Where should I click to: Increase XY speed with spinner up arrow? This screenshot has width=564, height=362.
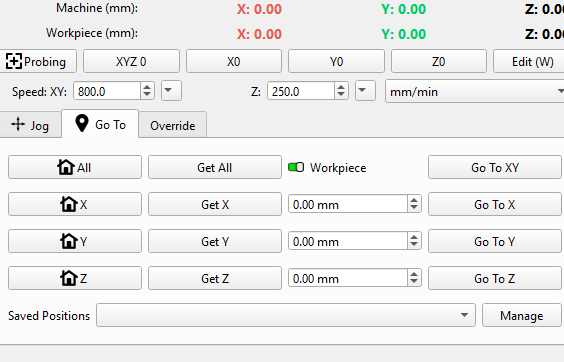[147, 87]
